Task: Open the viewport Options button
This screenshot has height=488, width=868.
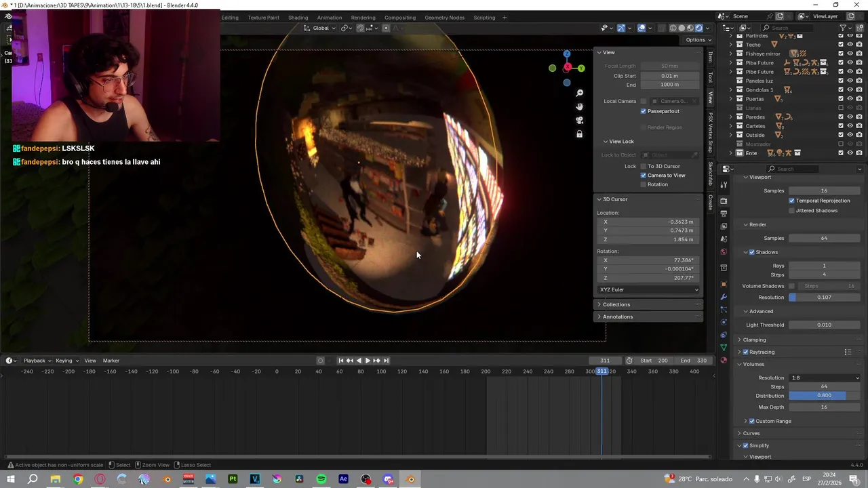Action: point(695,39)
